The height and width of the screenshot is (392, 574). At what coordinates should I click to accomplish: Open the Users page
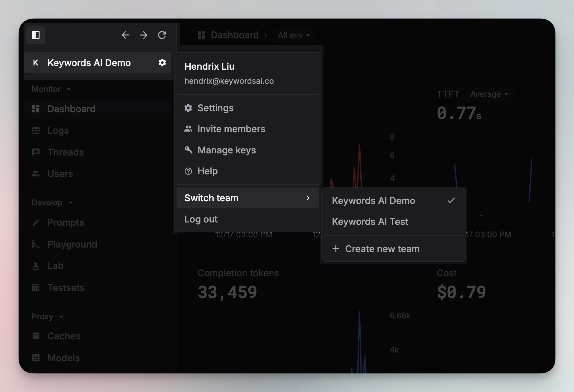(x=98, y=174)
